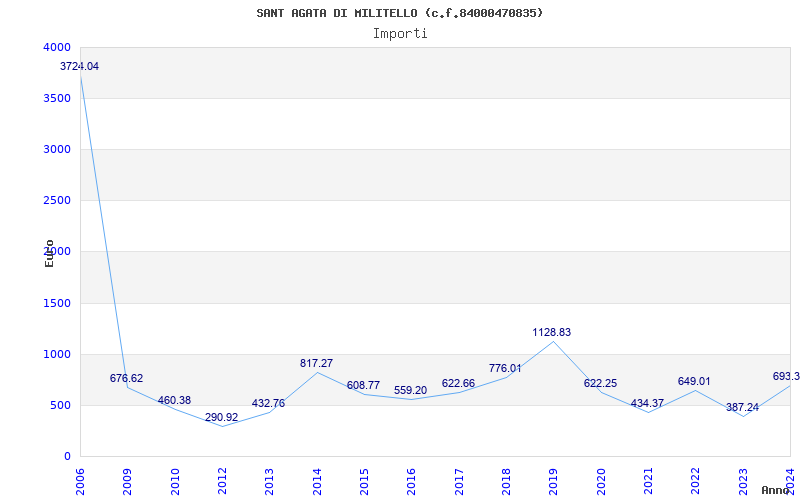Click the Anno x-axis title
This screenshot has height=500, width=800.
click(x=775, y=490)
